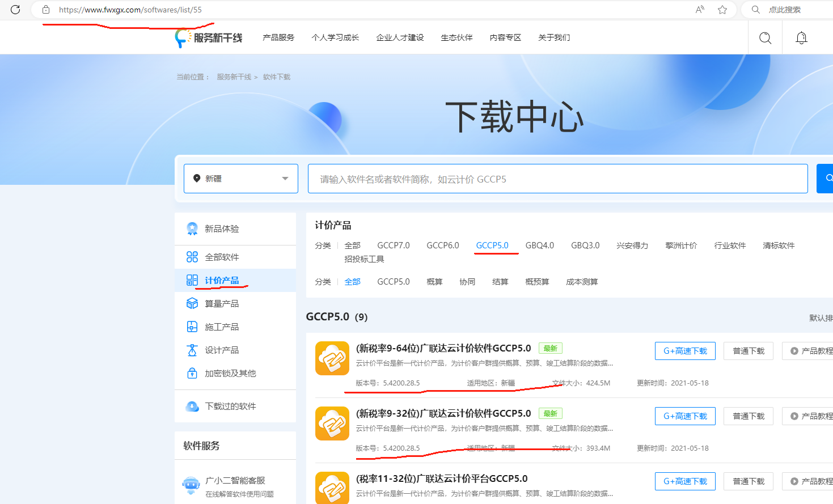Screen dimensions: 833x504
Task: Select the 兴安得力 category filter
Action: 632,245
